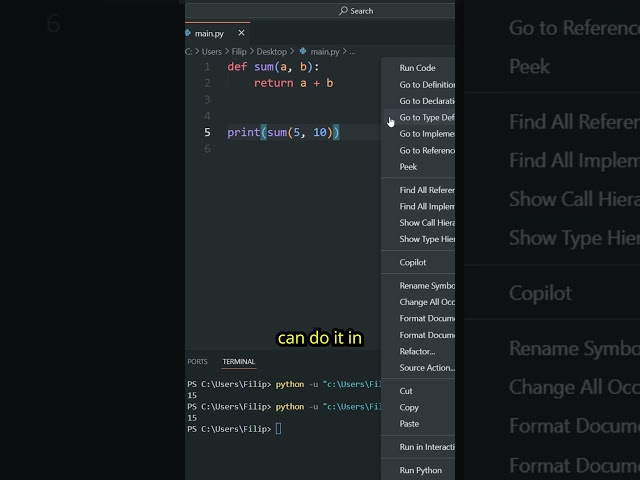The image size is (640, 480).
Task: Click Users in the breadcrumb path
Action: [211, 52]
